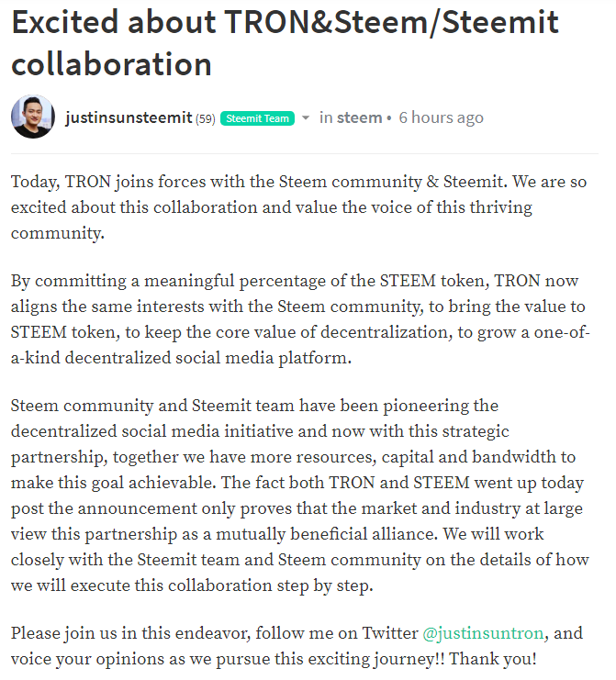Click the phrase 'mutually beneficial alliance'
616x680 pixels.
325,534
